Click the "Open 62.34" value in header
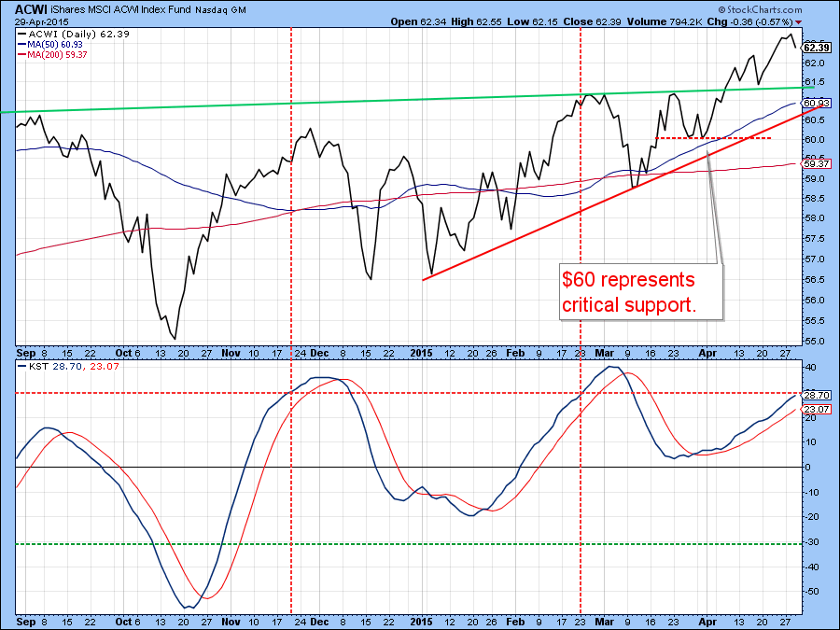This screenshot has width=840, height=630. point(417,22)
